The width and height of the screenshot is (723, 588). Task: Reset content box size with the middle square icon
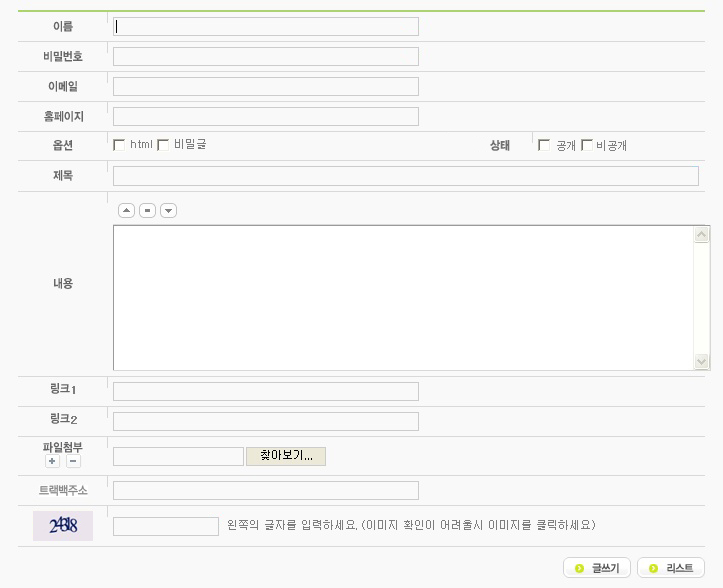click(x=148, y=211)
